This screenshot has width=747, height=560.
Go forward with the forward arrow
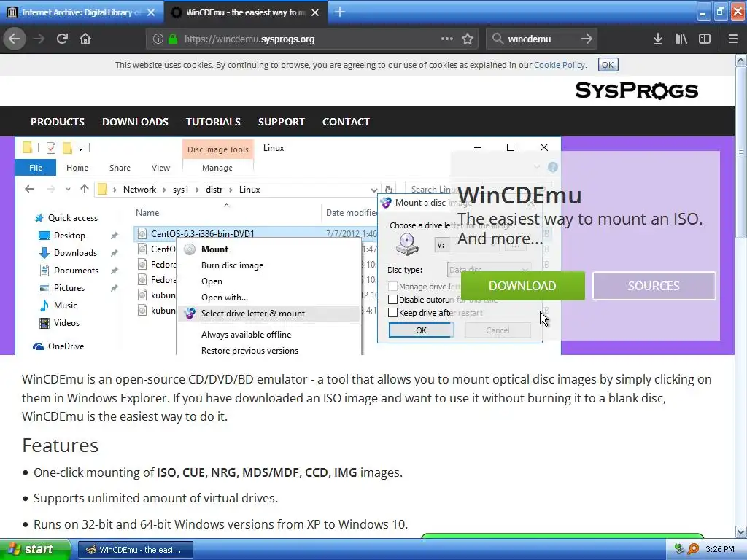[39, 39]
